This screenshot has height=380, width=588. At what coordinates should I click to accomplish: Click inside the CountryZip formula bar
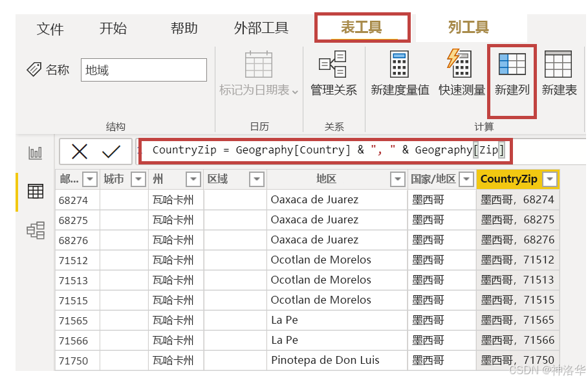[325, 151]
